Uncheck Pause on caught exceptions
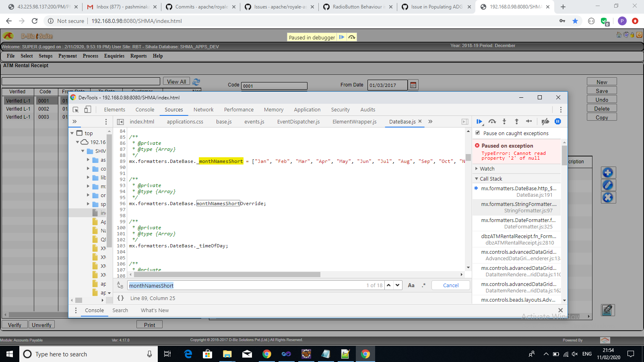Image resolution: width=644 pixels, height=362 pixels. click(478, 133)
